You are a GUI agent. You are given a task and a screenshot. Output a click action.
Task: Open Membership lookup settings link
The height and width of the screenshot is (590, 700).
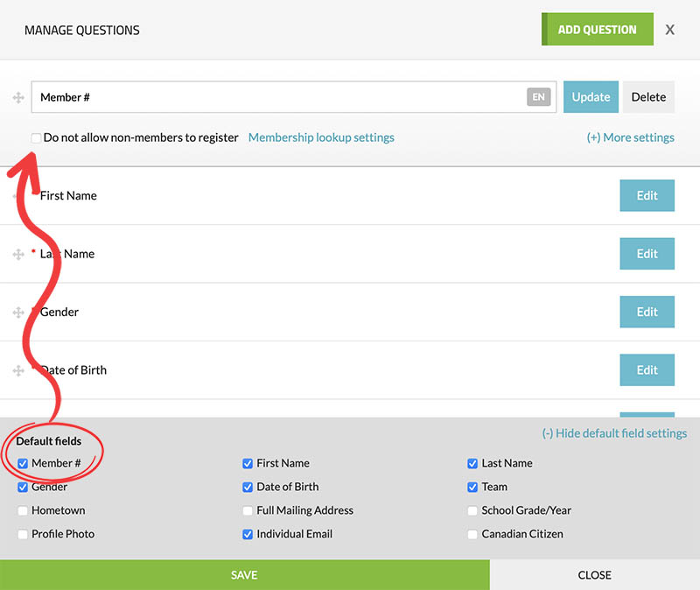pos(321,137)
